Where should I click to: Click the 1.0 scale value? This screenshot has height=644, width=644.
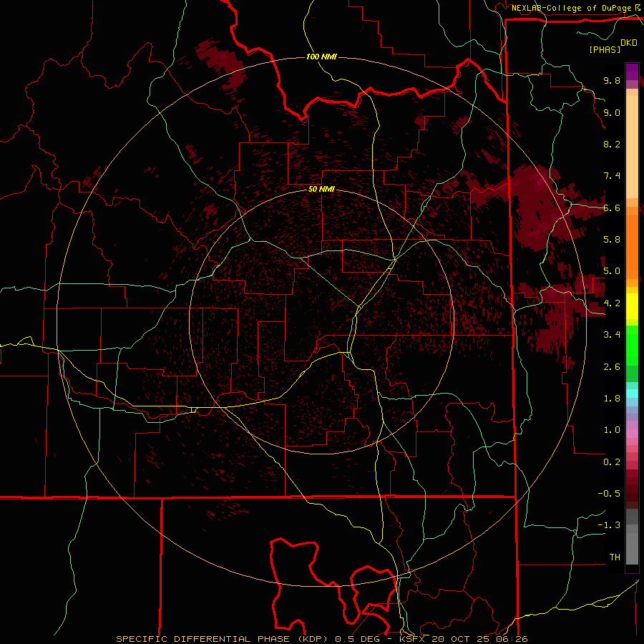tap(612, 430)
